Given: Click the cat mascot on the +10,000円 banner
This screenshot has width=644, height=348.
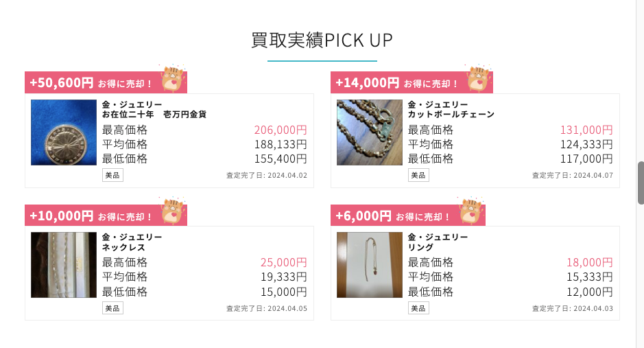Looking at the screenshot, I should (x=173, y=211).
